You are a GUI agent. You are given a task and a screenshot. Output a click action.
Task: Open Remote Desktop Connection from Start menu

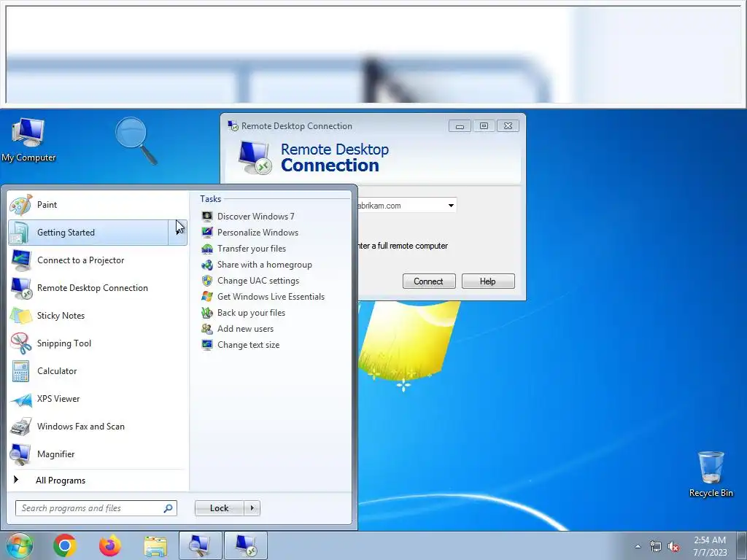pyautogui.click(x=98, y=287)
